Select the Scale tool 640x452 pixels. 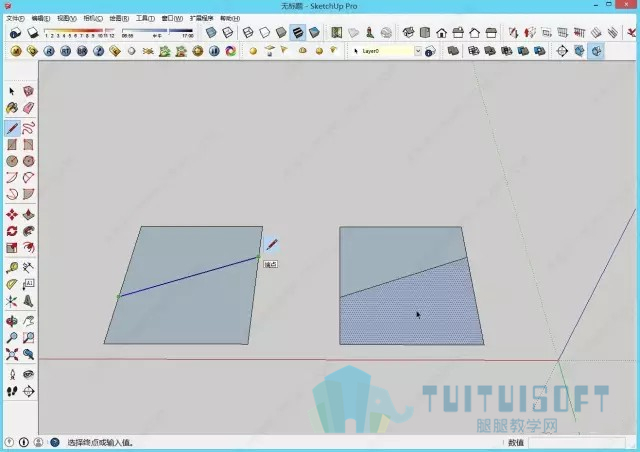pos(12,247)
